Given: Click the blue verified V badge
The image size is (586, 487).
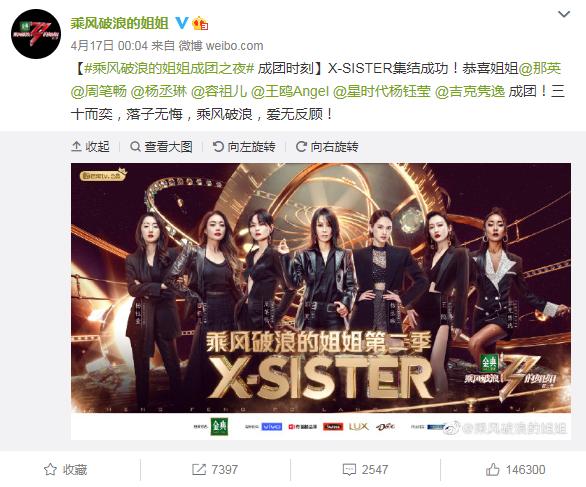Looking at the screenshot, I should 182,24.
